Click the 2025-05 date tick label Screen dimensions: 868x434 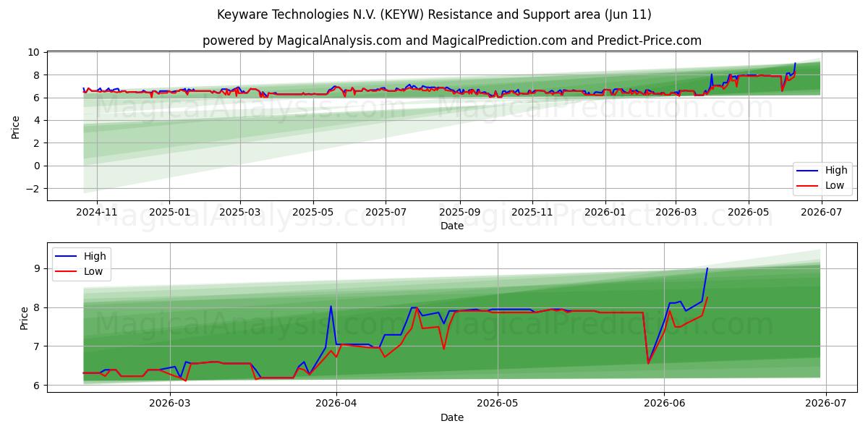(312, 213)
